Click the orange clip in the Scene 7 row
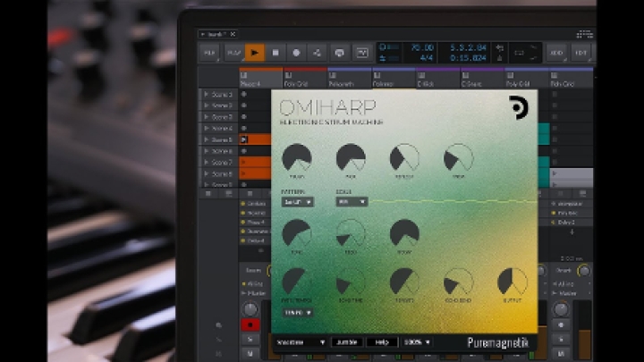The image size is (644, 362). click(255, 162)
